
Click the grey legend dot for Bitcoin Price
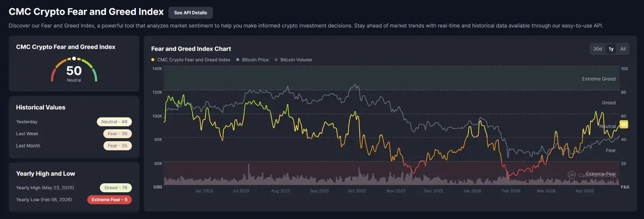[x=237, y=60]
